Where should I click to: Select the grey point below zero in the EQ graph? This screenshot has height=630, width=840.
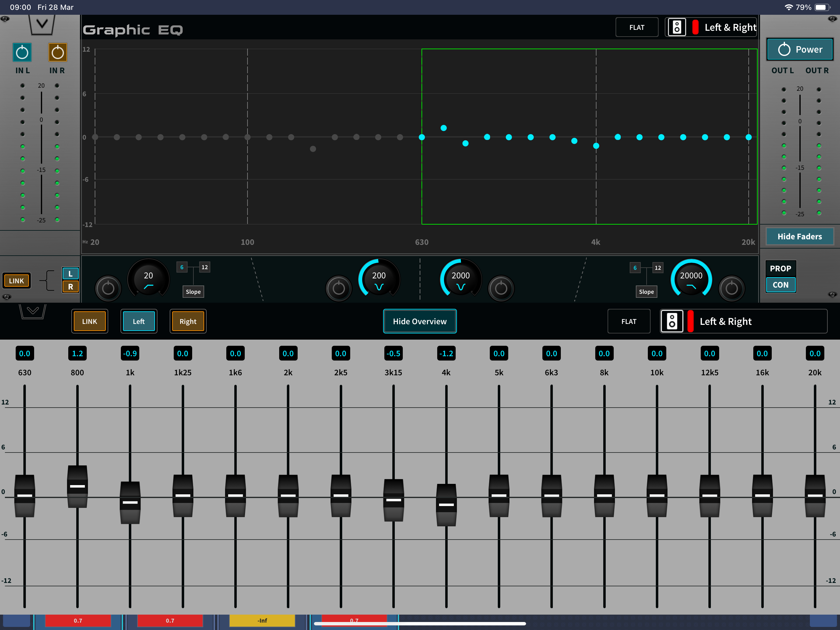point(313,149)
